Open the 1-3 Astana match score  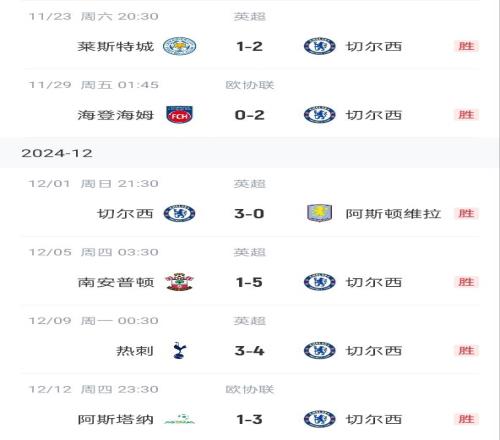click(249, 419)
